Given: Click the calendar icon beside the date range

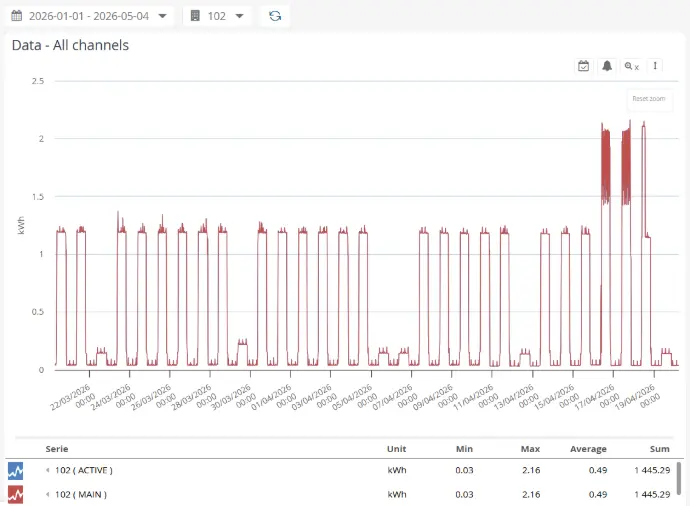Looking at the screenshot, I should [x=17, y=16].
